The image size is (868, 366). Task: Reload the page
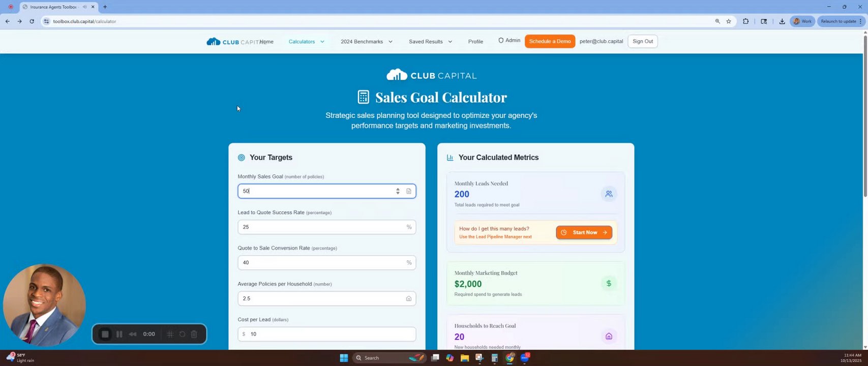pyautogui.click(x=32, y=21)
